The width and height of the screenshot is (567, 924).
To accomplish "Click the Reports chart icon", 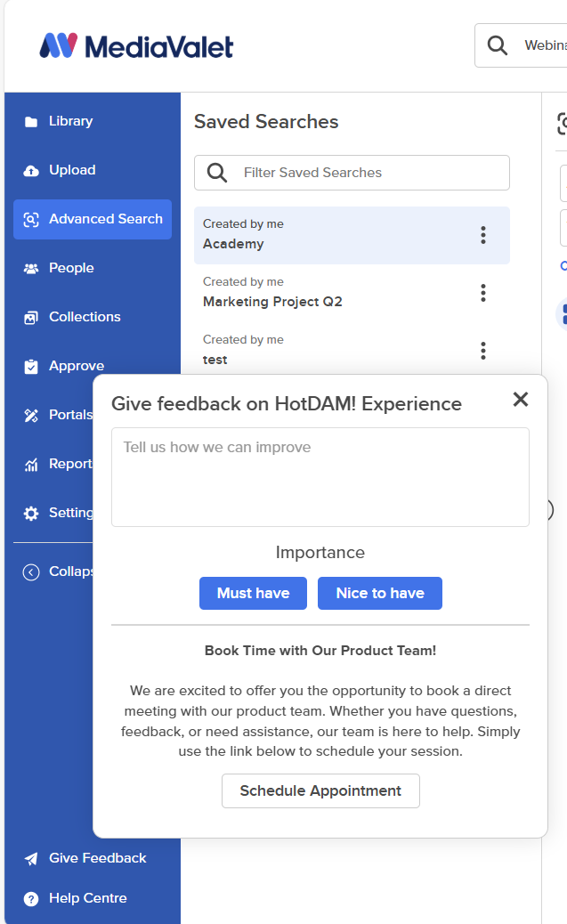I will [30, 465].
